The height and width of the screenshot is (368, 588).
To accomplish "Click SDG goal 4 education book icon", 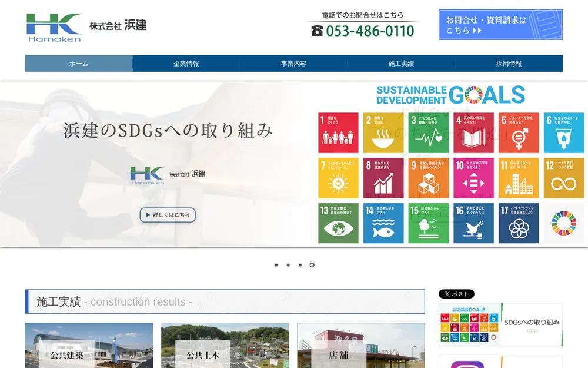I will [473, 132].
